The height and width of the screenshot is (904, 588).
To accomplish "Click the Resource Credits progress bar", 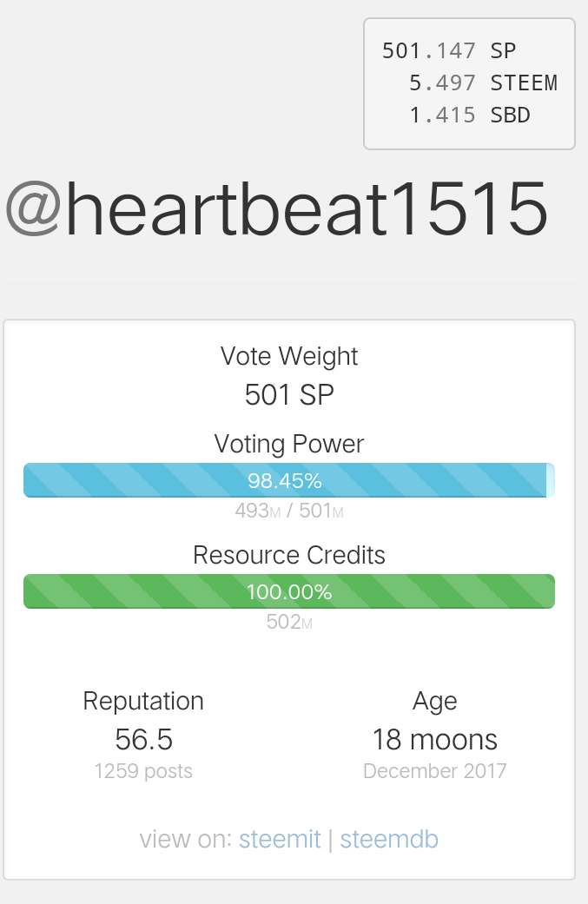I will [288, 591].
